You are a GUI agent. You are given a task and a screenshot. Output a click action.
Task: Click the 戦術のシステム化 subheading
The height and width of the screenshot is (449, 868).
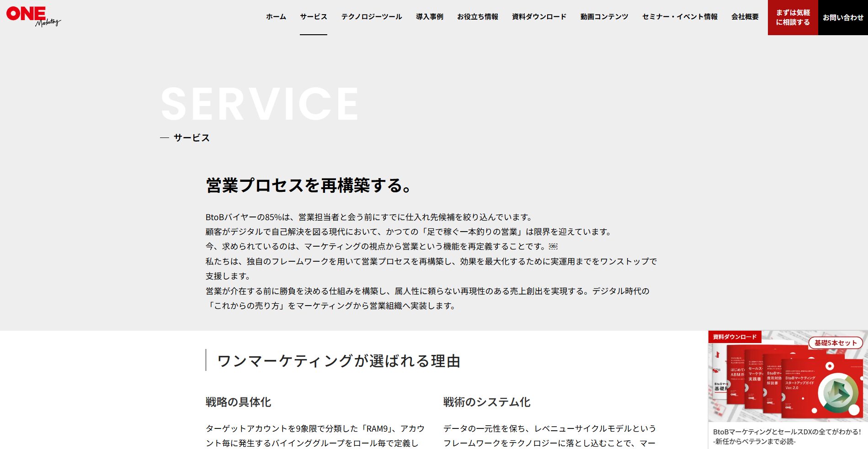(487, 402)
